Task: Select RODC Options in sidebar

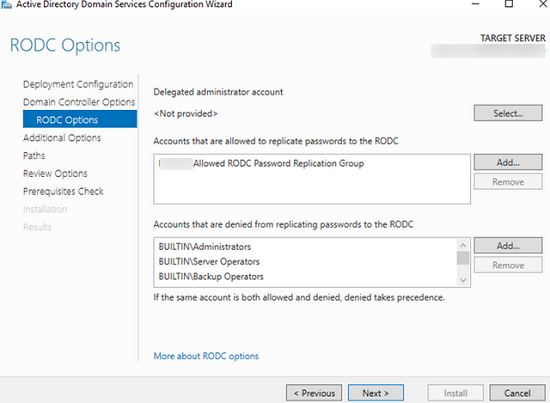Action: pyautogui.click(x=80, y=119)
